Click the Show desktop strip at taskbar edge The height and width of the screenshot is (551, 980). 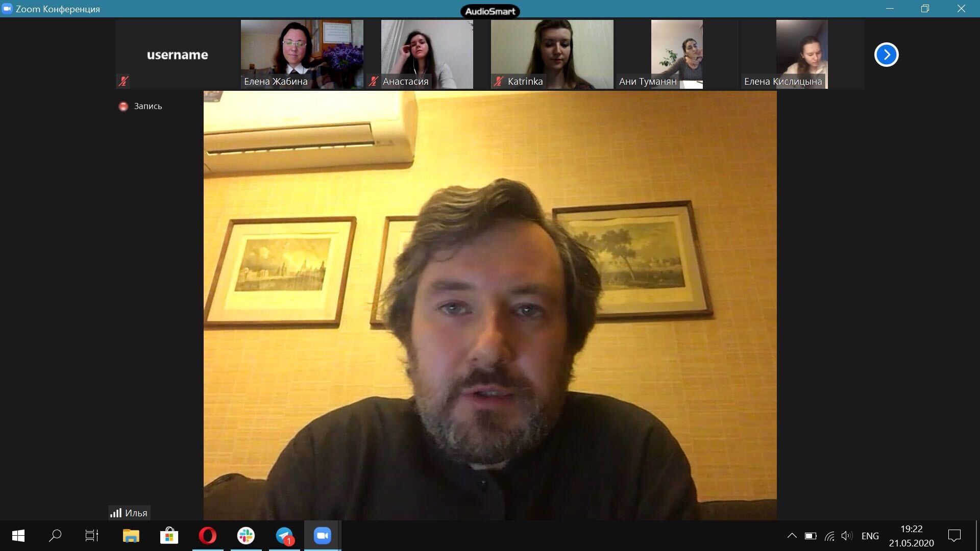click(977, 536)
